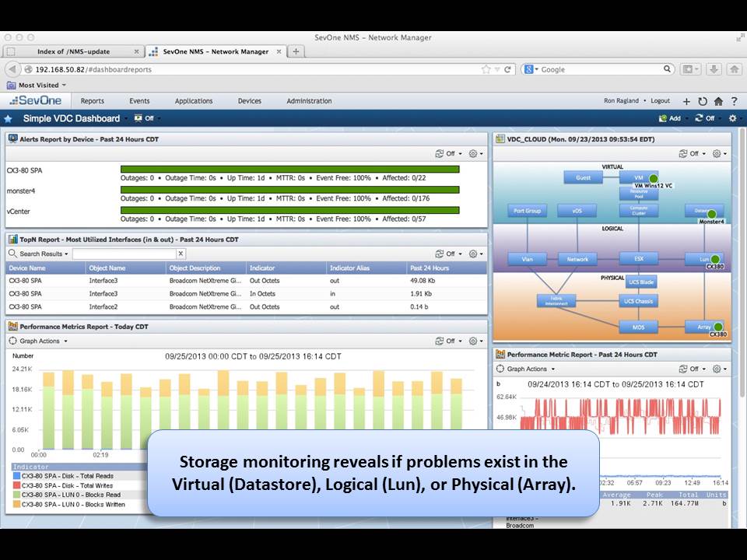Open the Reports menu

tap(93, 101)
